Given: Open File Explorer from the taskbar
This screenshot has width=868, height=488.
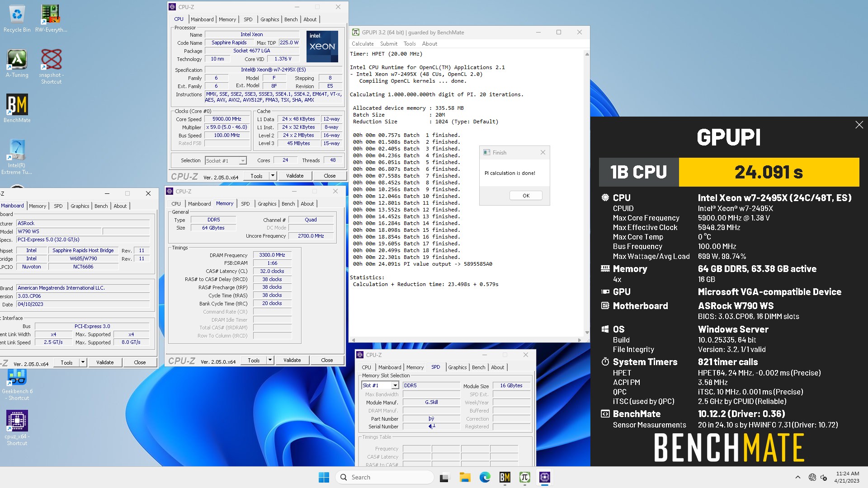Looking at the screenshot, I should pos(465,477).
